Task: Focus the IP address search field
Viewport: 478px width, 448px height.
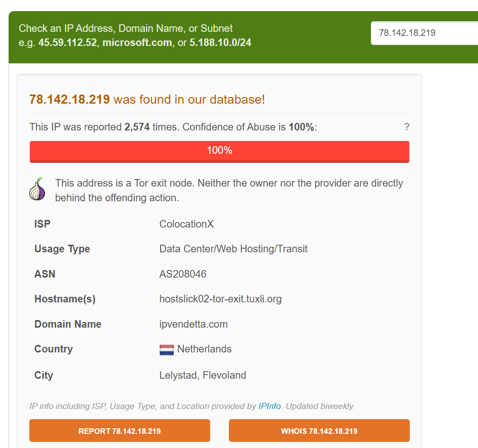Action: 424,33
